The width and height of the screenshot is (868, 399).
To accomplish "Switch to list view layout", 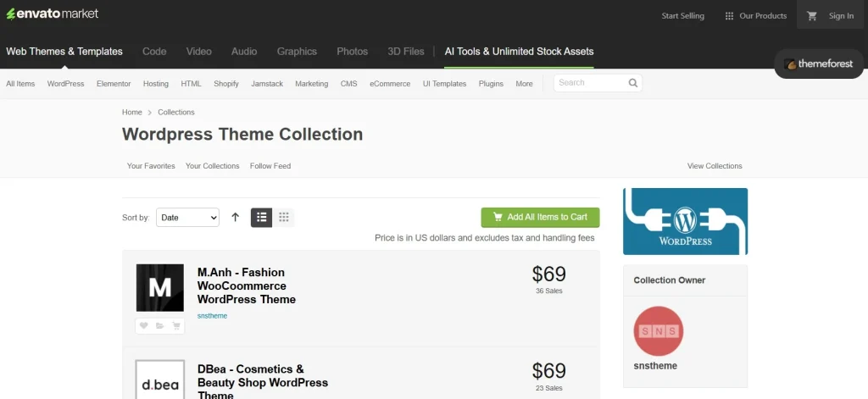I will click(262, 218).
